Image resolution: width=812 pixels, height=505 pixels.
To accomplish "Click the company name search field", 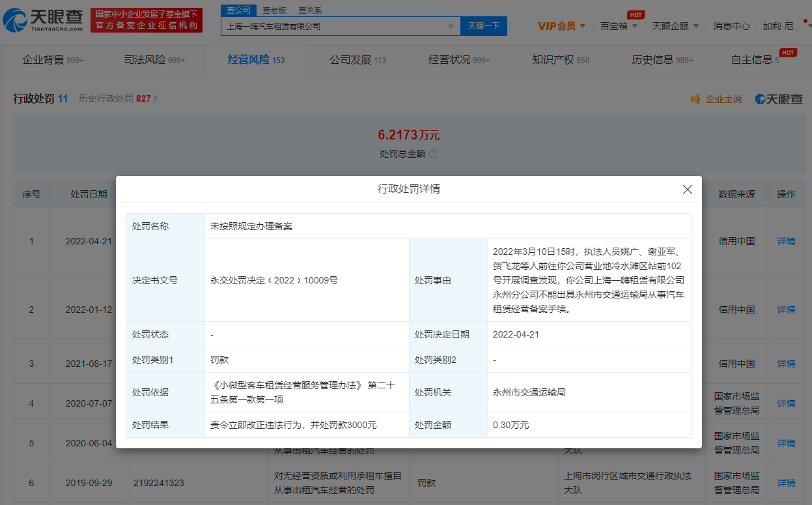I will click(332, 26).
